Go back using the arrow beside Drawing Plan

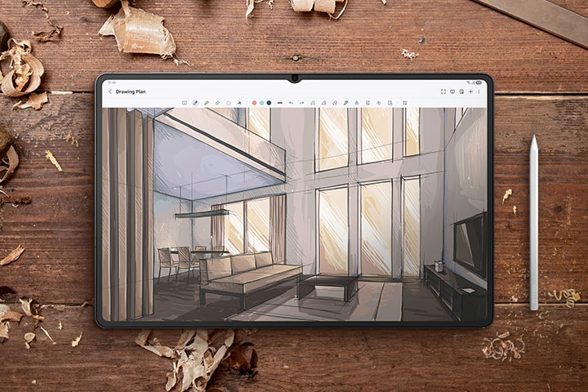pos(110,91)
